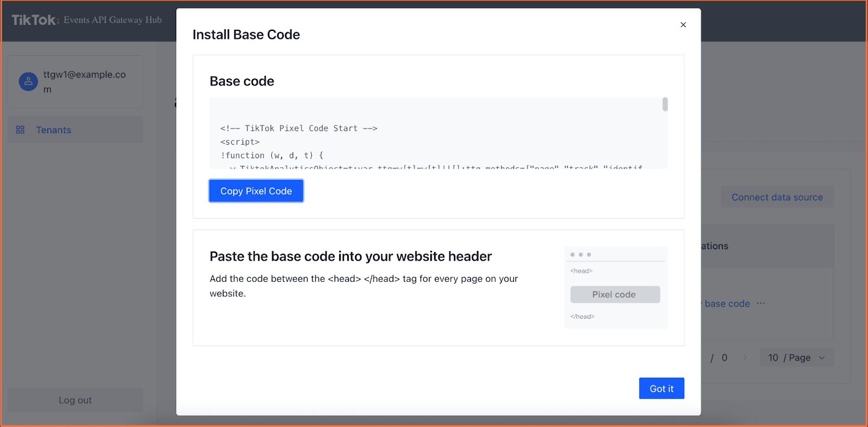
Task: Click the '<!-- TikTok Pixel Code Start -->' line
Action: [x=299, y=128]
